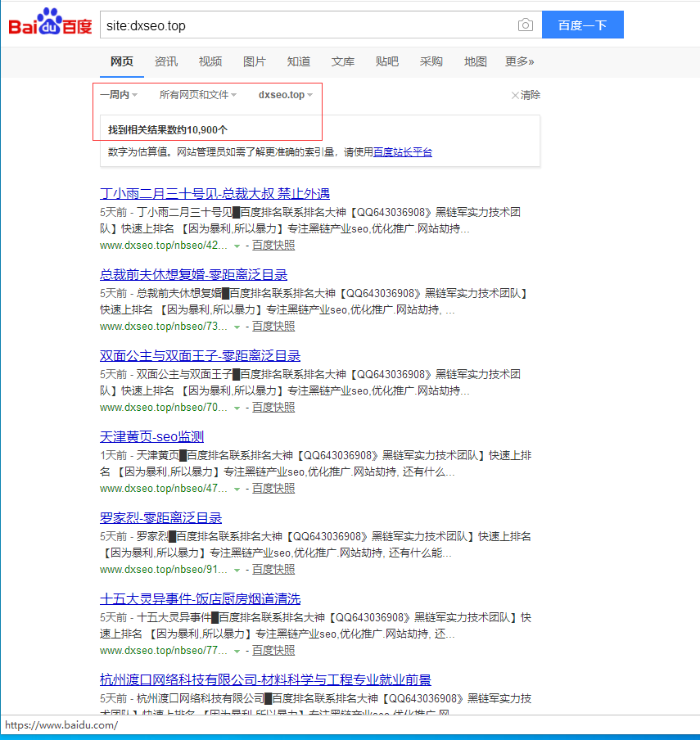Open 百度快照 for 总裁前夫休想复婚 result
The height and width of the screenshot is (740, 700).
tap(273, 327)
